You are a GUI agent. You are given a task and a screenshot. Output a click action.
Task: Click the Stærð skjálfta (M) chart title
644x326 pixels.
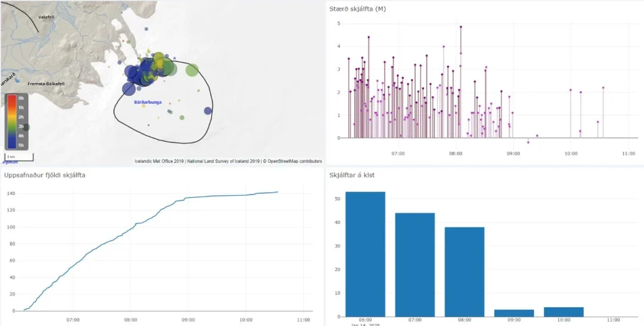[357, 9]
